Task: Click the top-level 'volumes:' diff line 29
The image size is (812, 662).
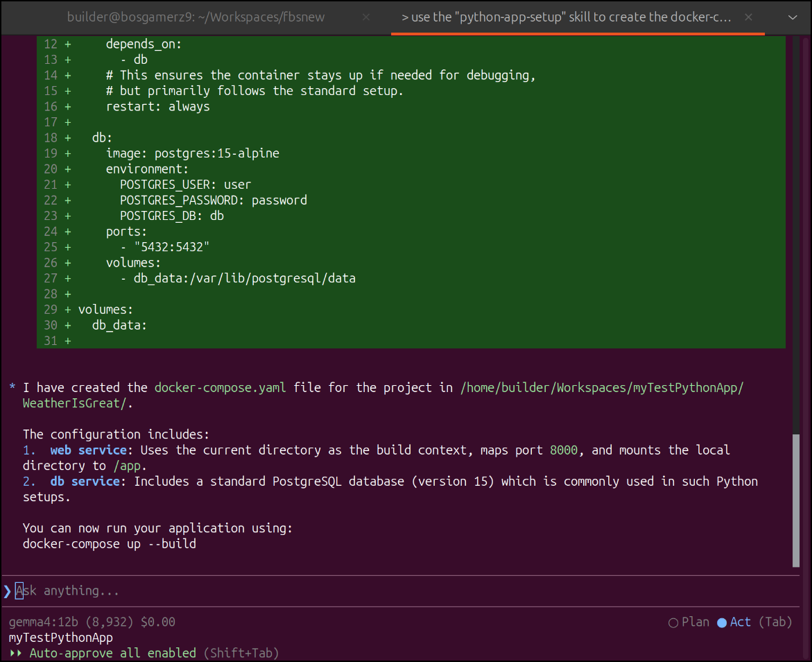Action: coord(105,309)
